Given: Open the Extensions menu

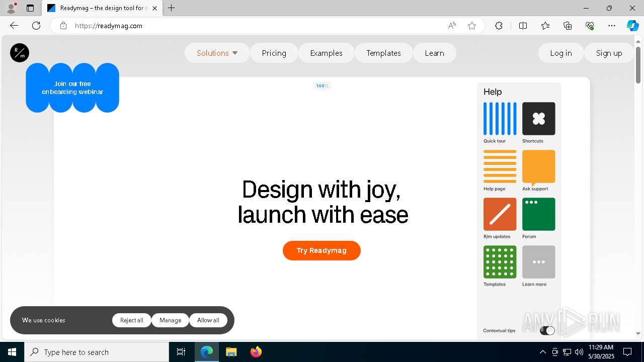Looking at the screenshot, I should click(x=499, y=26).
